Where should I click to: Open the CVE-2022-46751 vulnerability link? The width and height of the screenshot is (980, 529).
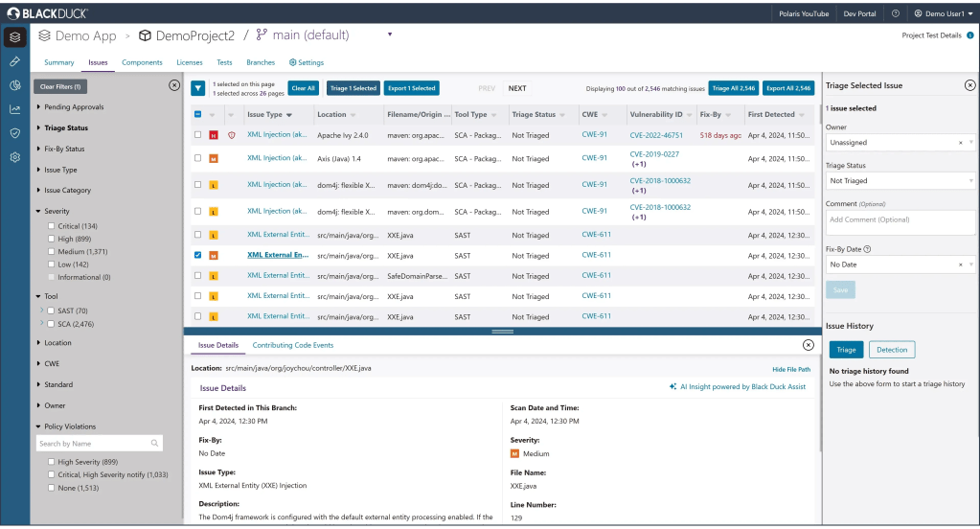(x=656, y=135)
